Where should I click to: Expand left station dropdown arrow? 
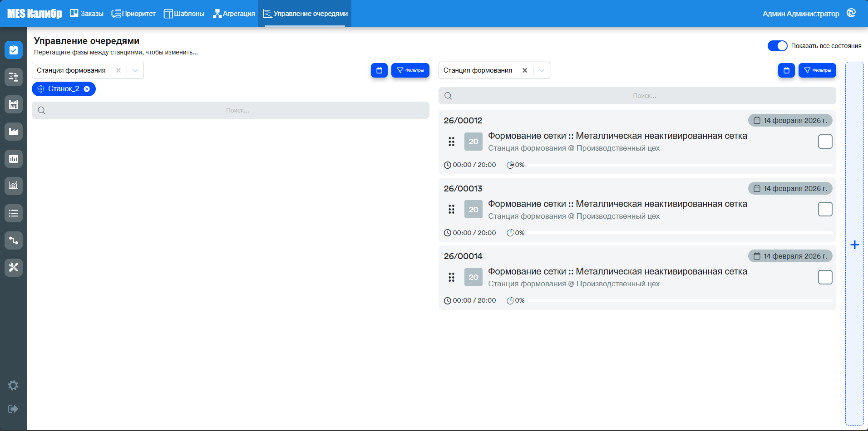tap(135, 70)
